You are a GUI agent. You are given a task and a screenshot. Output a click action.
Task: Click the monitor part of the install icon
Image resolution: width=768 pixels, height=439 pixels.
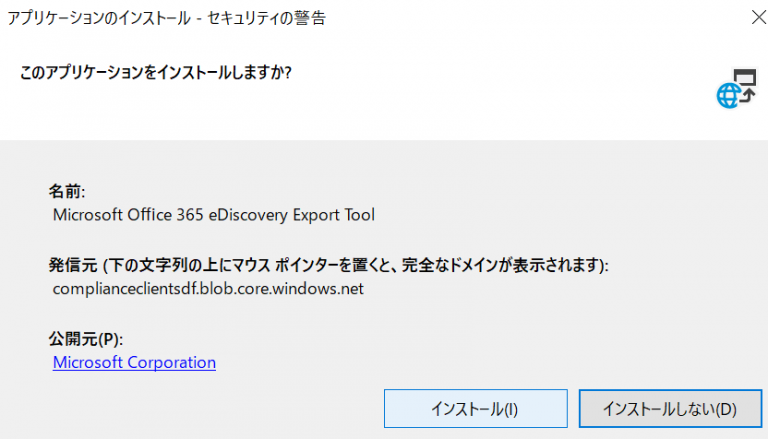tap(744, 80)
